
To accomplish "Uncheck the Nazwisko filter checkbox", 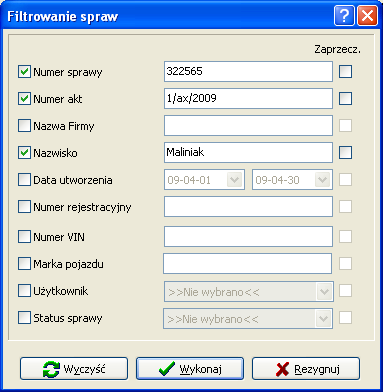I will (24, 153).
